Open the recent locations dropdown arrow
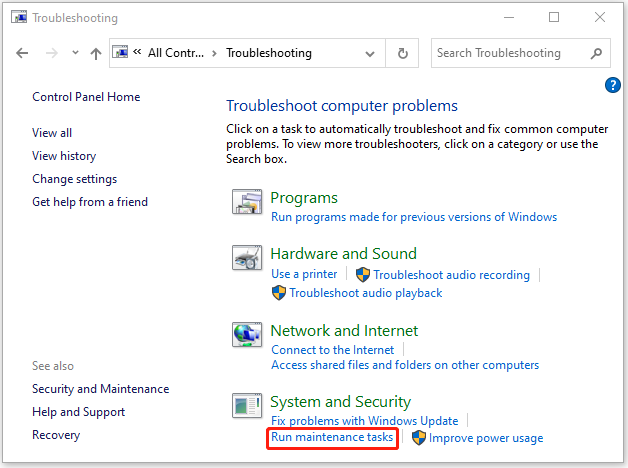The height and width of the screenshot is (468, 628). [x=75, y=52]
